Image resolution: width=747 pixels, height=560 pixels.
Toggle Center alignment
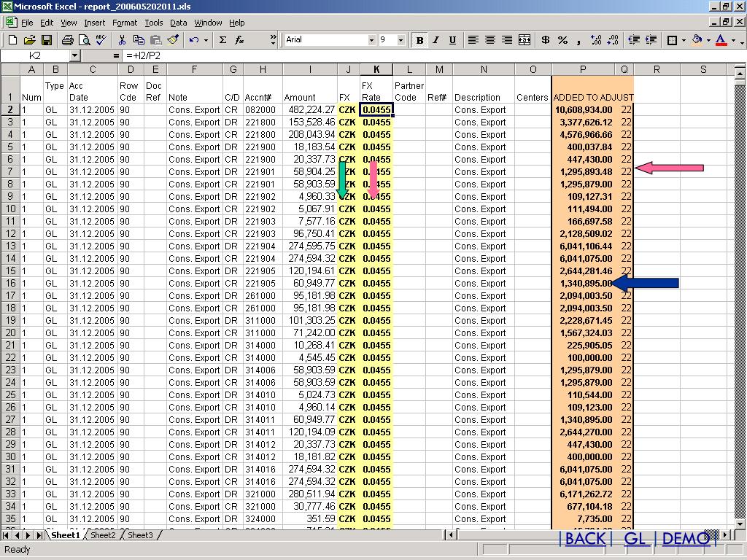(x=489, y=40)
